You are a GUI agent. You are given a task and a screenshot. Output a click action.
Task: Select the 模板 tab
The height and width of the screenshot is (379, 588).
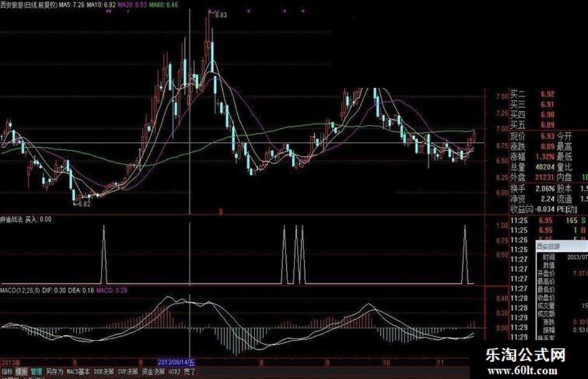(22, 372)
